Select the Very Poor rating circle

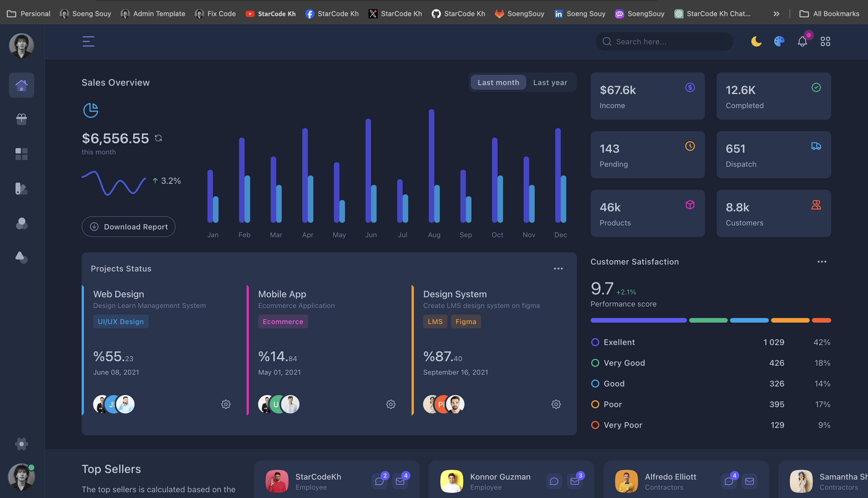pos(595,425)
